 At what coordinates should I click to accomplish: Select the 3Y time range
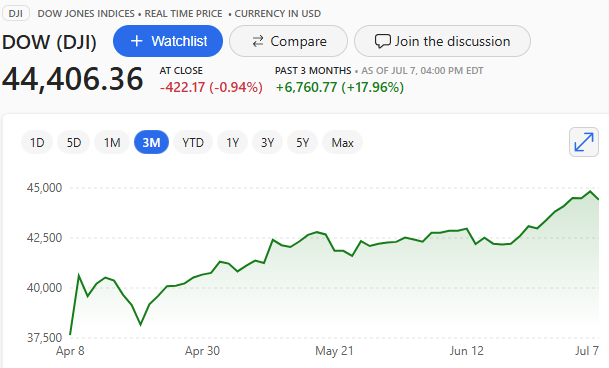[x=267, y=143]
